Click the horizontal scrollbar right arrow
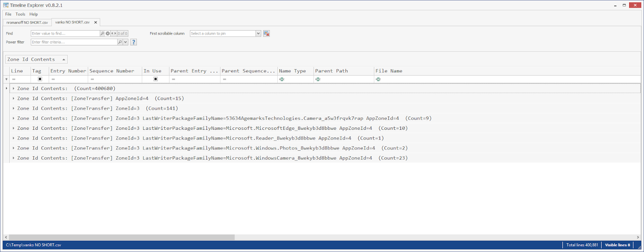Image resolution: width=644 pixels, height=252 pixels. (x=638, y=237)
